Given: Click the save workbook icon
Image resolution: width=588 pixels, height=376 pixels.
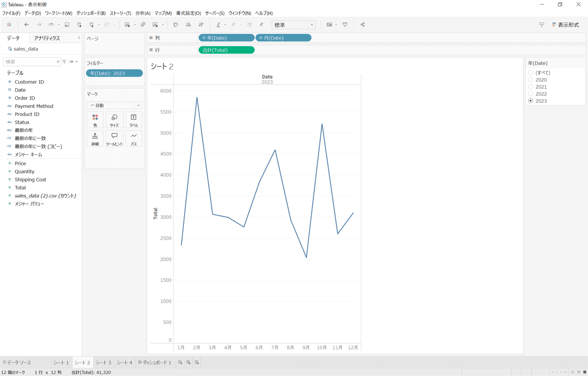Looking at the screenshot, I should (67, 25).
